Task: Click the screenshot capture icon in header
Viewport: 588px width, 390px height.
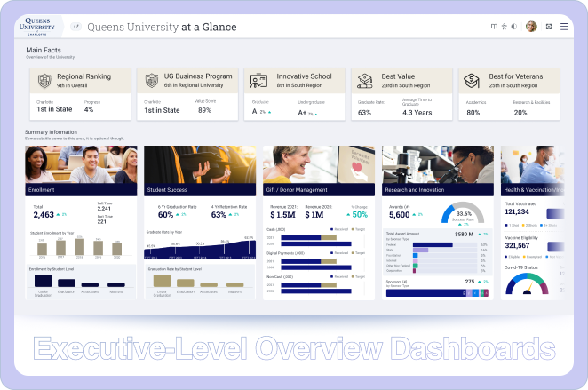Action: coord(548,27)
